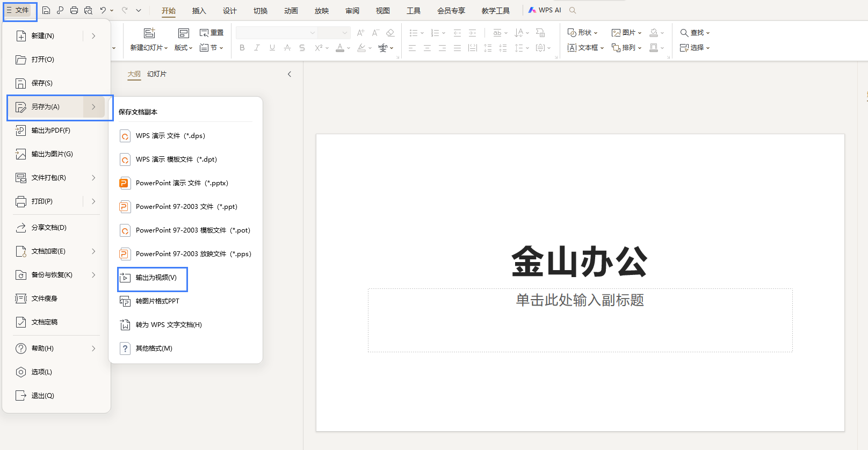Choose WPS 演示 文件 (*.dps) format
The image size is (868, 450).
pos(185,136)
